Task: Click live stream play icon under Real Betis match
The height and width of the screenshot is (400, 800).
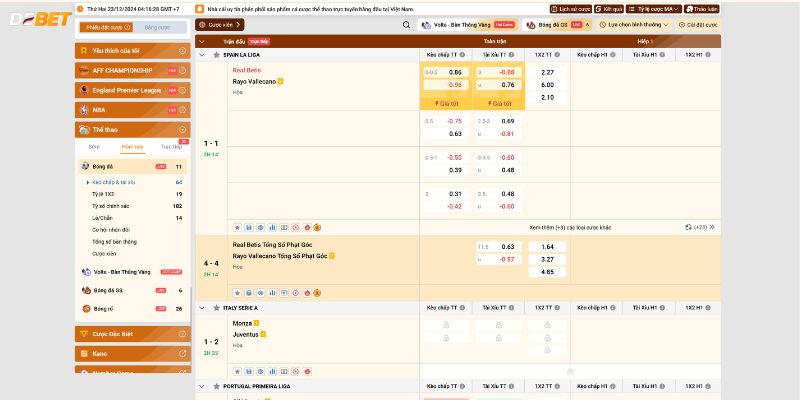Action: pos(295,228)
